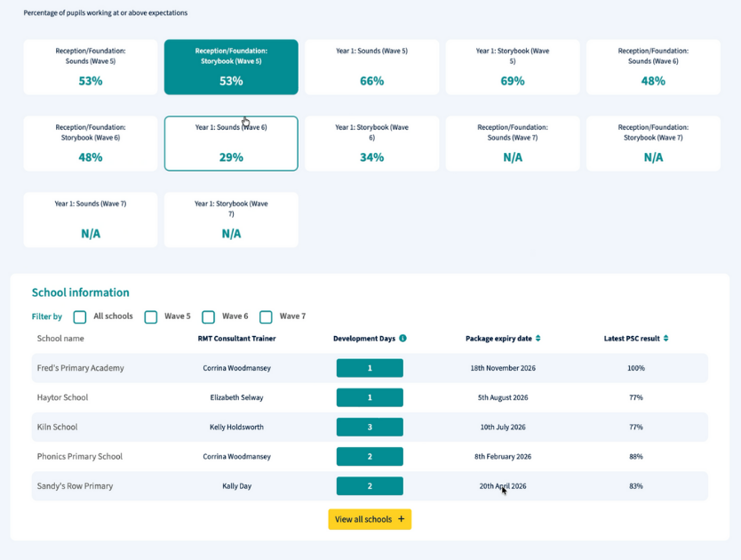
Task: Check the Wave 6 filter box
Action: coord(209,317)
